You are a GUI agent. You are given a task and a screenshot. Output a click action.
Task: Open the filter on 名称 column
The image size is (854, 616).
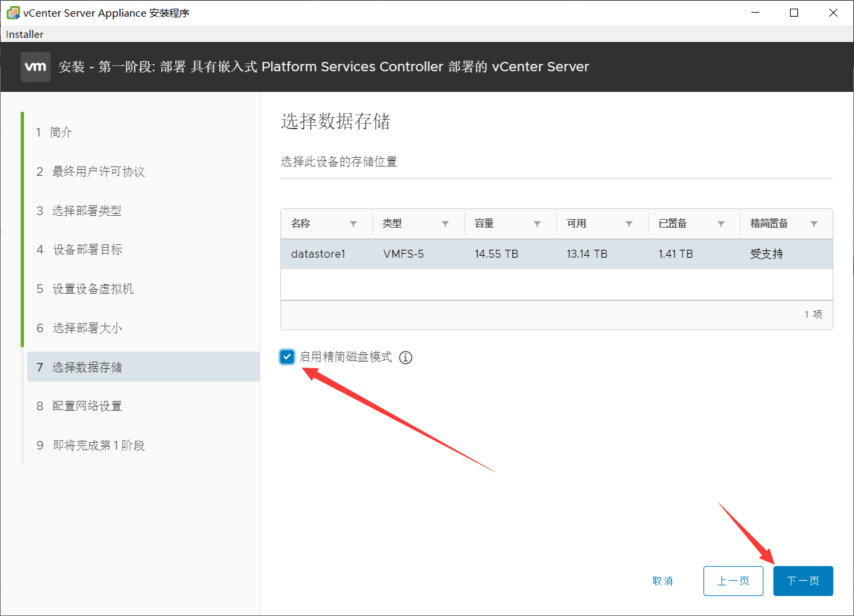click(x=353, y=224)
